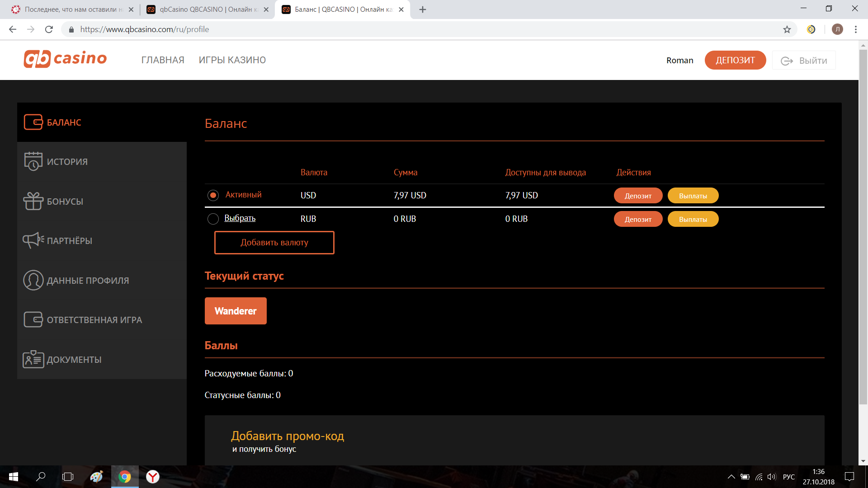The height and width of the screenshot is (488, 868).
Task: Click the Ответственная игра wallet icon
Action: (33, 319)
